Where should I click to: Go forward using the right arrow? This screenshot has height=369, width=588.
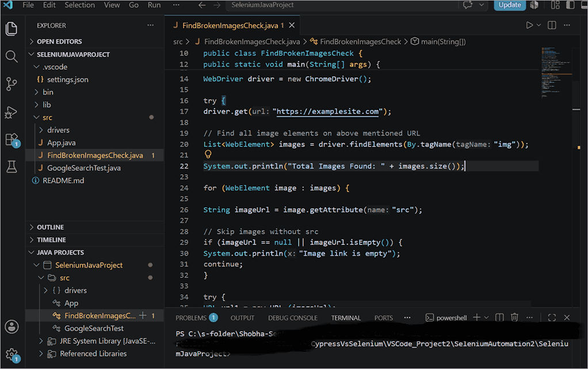pyautogui.click(x=217, y=5)
